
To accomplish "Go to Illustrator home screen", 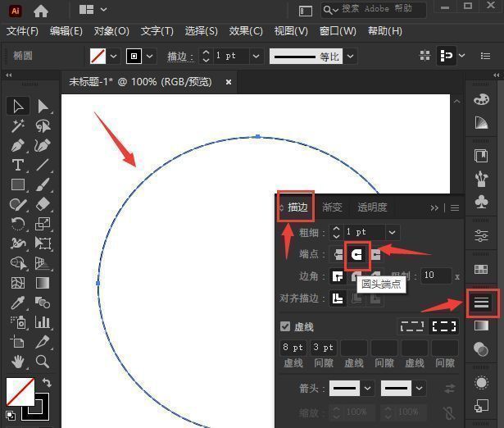I will coord(41,11).
